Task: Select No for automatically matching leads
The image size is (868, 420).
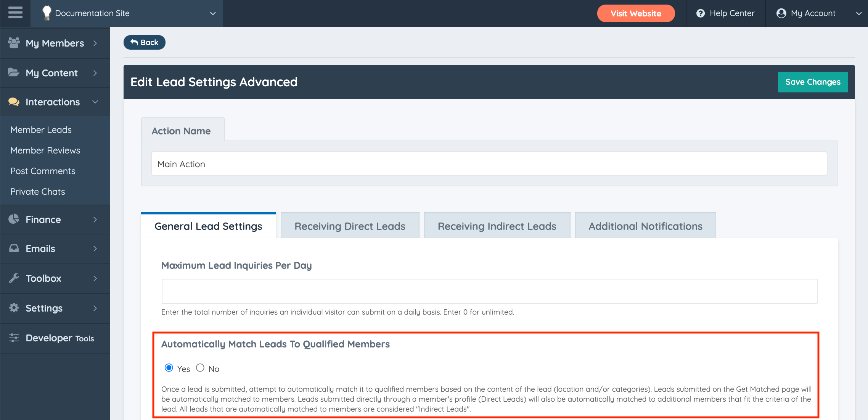Action: click(200, 368)
